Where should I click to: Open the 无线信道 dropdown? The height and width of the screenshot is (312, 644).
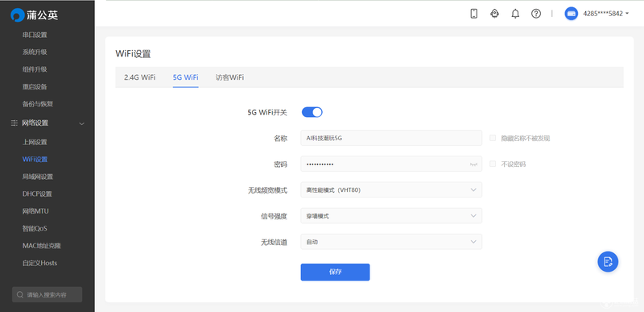pyautogui.click(x=391, y=242)
